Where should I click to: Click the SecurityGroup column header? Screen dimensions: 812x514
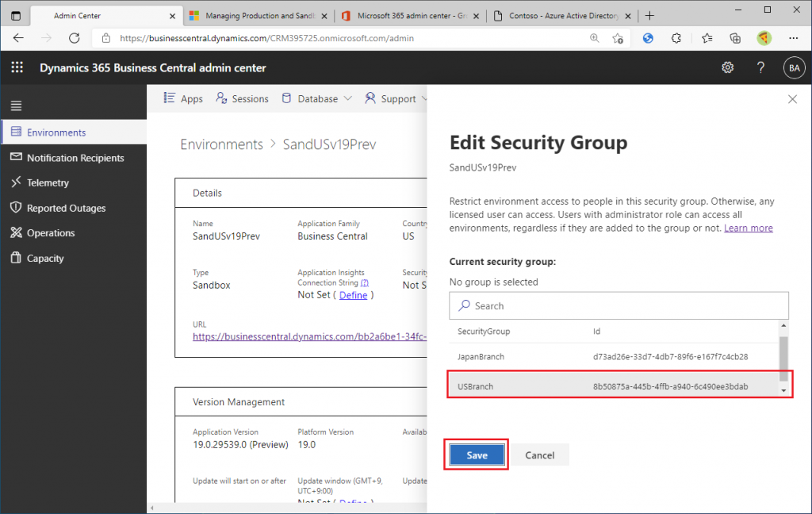[x=484, y=331]
